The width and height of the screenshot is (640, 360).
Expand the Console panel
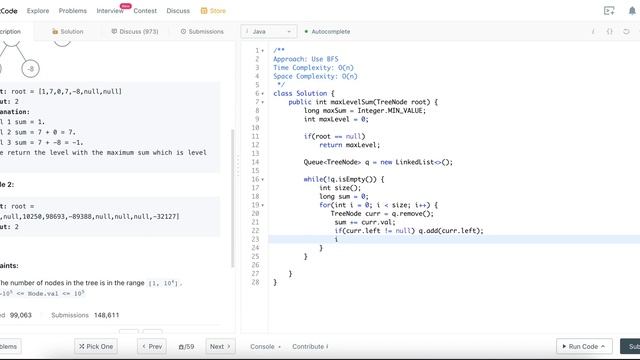(x=265, y=347)
